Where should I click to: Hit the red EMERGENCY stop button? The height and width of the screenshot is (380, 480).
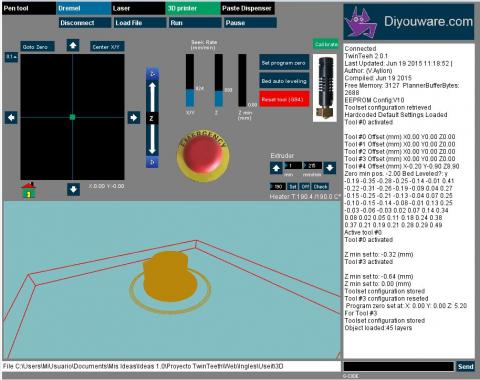(x=203, y=155)
